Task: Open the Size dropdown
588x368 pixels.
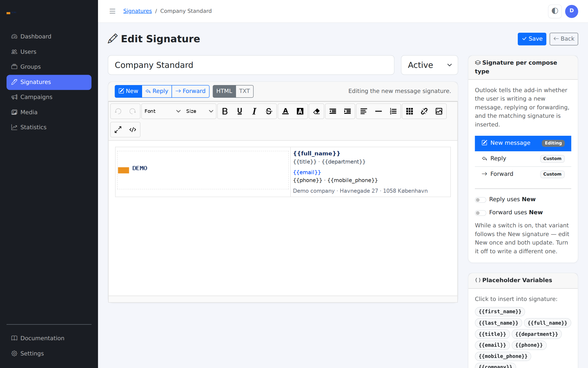Action: click(199, 111)
